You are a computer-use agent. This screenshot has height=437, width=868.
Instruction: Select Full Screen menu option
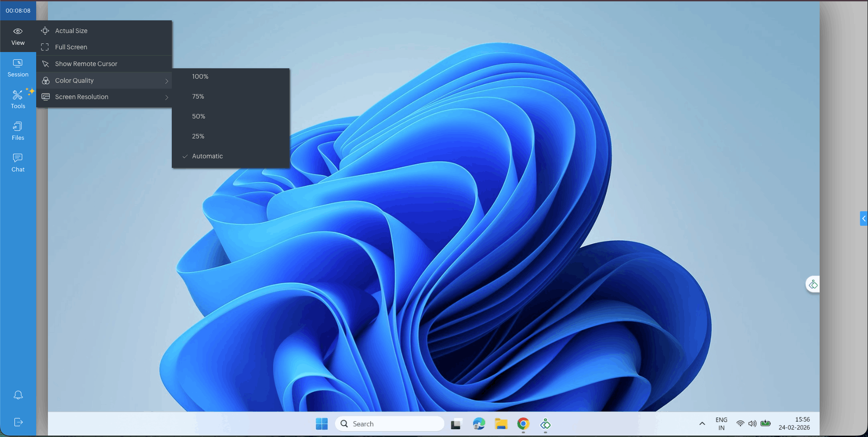[71, 47]
